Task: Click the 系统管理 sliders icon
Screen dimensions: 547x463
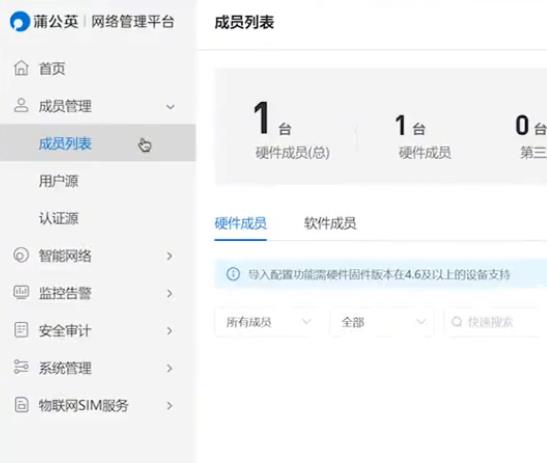Action: (x=21, y=367)
